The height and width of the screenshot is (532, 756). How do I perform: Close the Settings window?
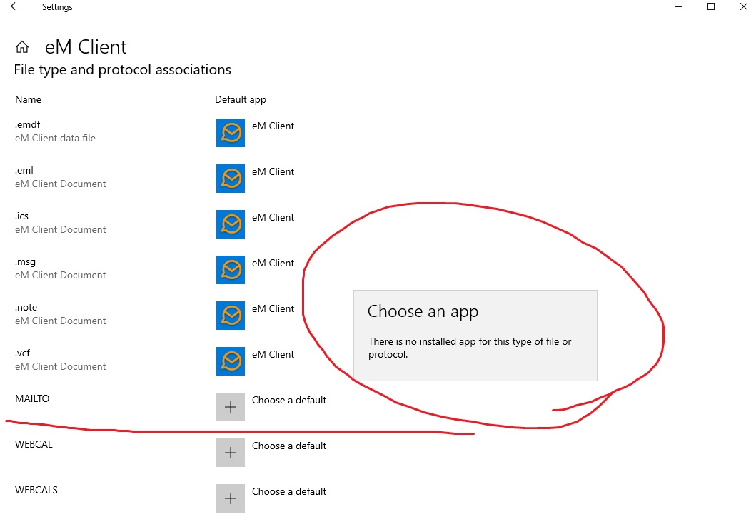pos(743,6)
